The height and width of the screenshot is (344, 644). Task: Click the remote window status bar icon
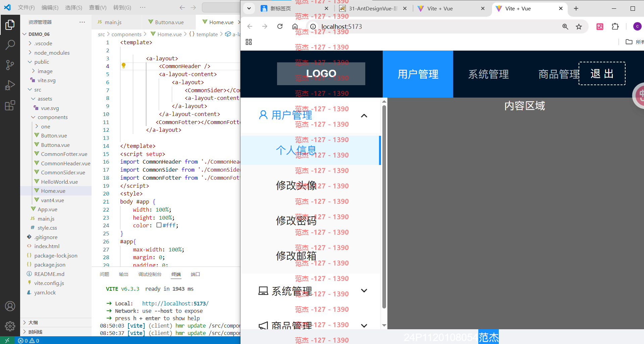[7, 340]
